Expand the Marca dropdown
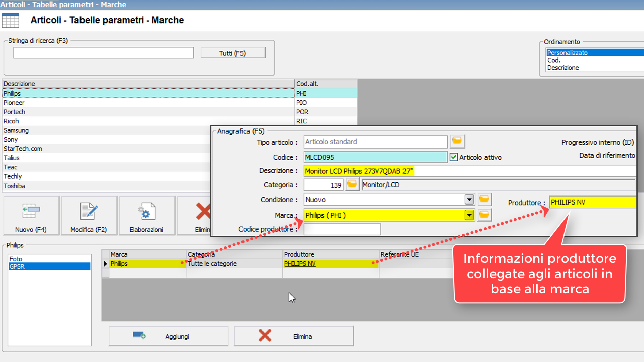Viewport: 644px width, 362px height. click(x=469, y=215)
